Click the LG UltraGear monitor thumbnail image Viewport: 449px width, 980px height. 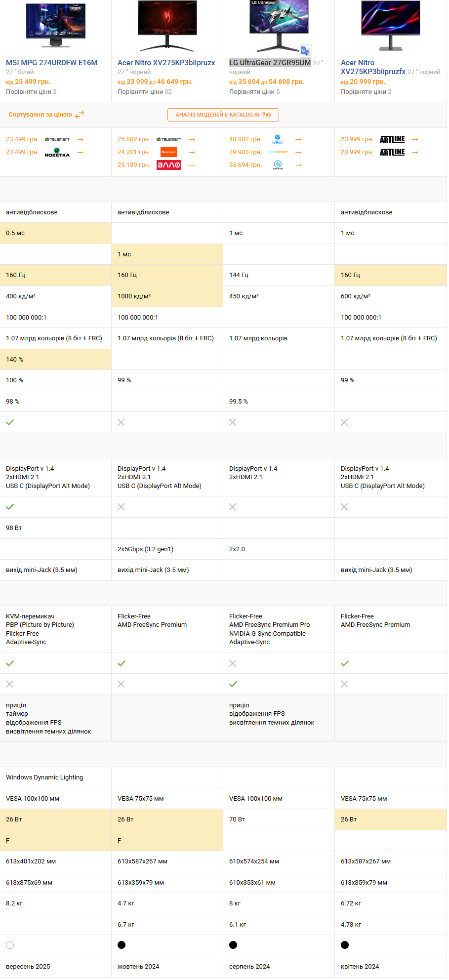(279, 25)
